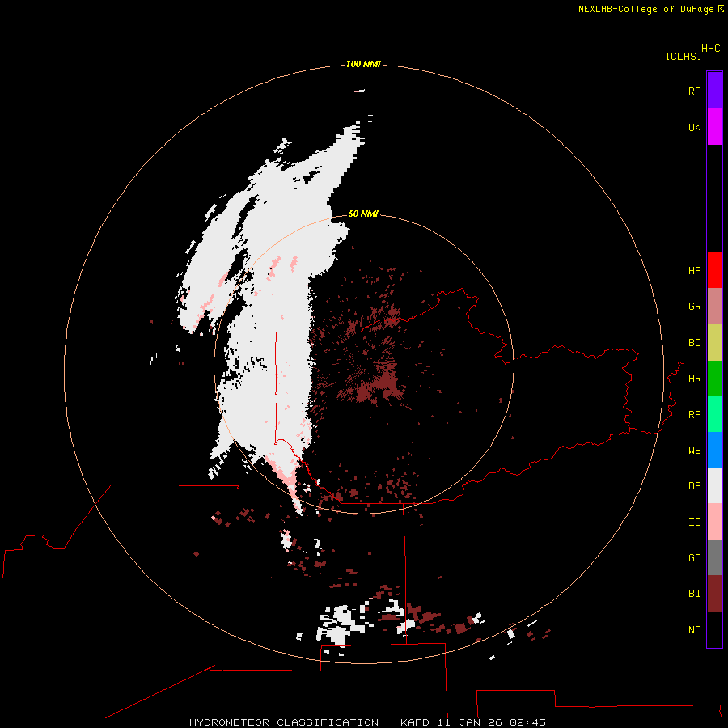Viewport: 728px width, 728px height.
Task: Click the HA legend label
Action: coord(695,271)
